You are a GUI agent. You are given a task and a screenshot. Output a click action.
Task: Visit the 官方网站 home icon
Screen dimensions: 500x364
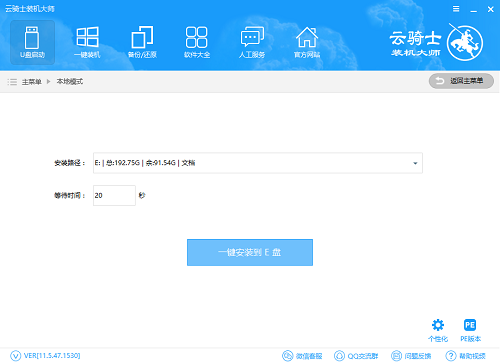click(x=307, y=42)
